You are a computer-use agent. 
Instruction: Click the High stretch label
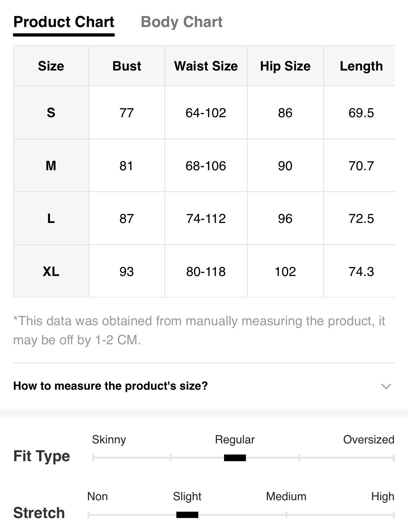(383, 497)
